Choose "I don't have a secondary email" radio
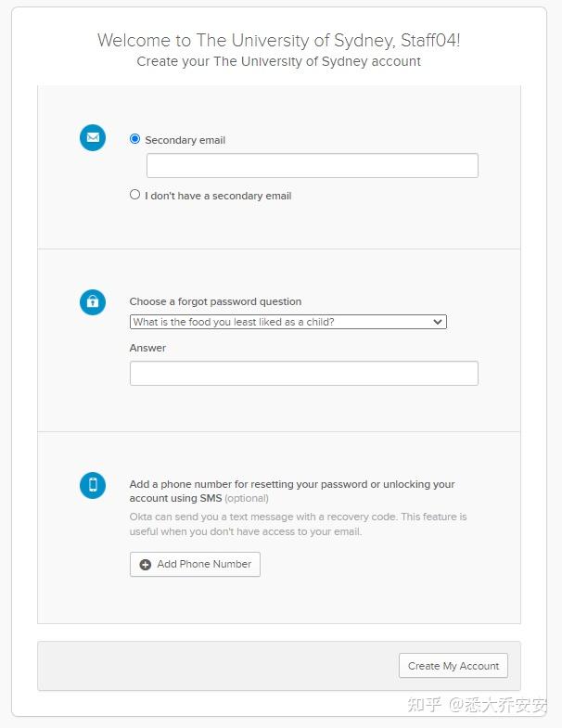 135,195
